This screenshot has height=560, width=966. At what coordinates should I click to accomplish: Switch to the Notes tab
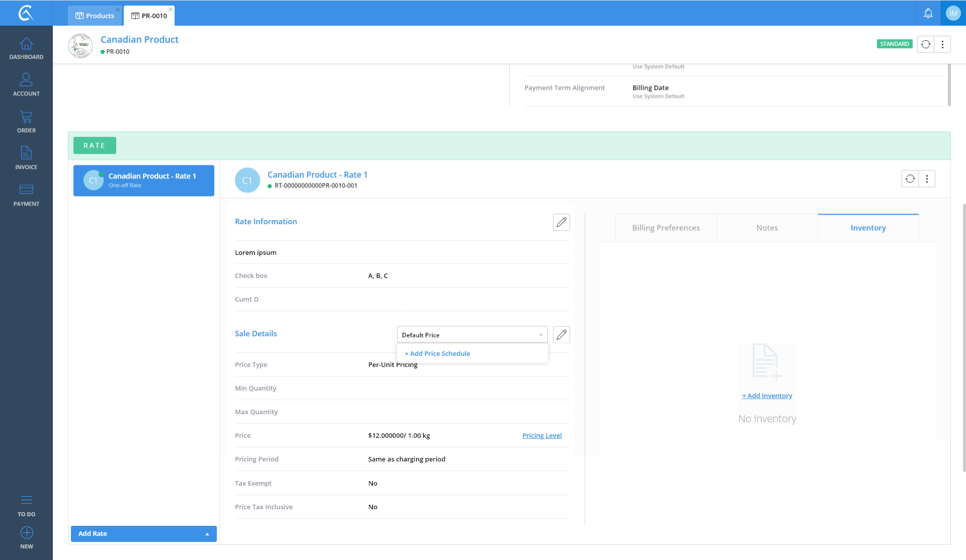coord(767,228)
